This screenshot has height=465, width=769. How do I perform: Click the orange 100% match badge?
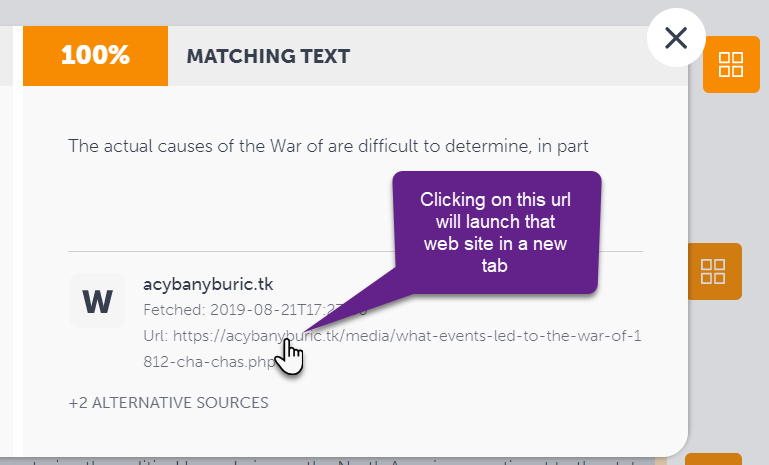click(96, 56)
